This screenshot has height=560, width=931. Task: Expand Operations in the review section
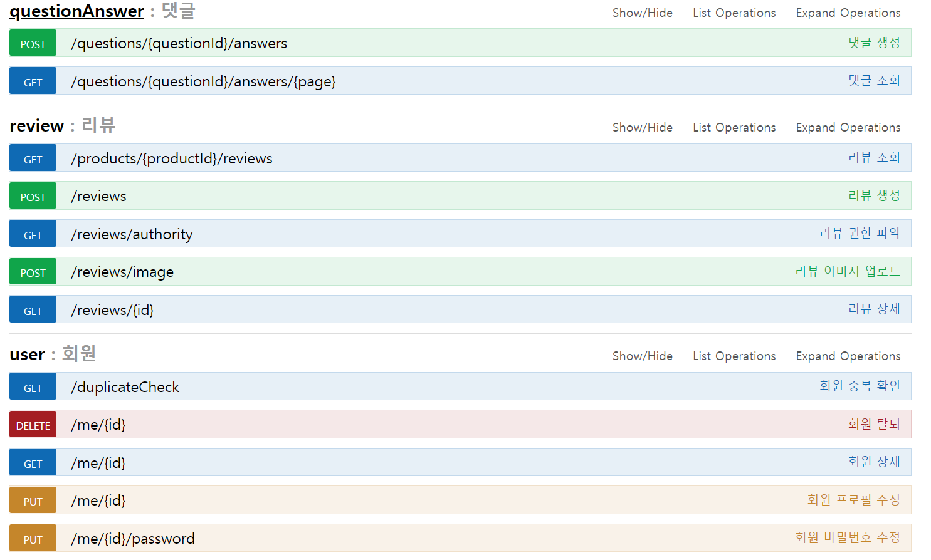click(848, 127)
